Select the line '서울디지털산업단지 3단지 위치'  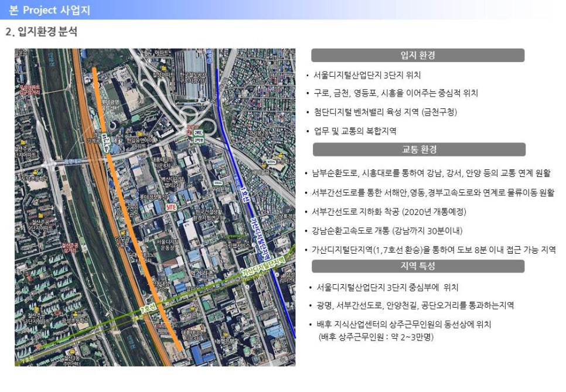367,75
